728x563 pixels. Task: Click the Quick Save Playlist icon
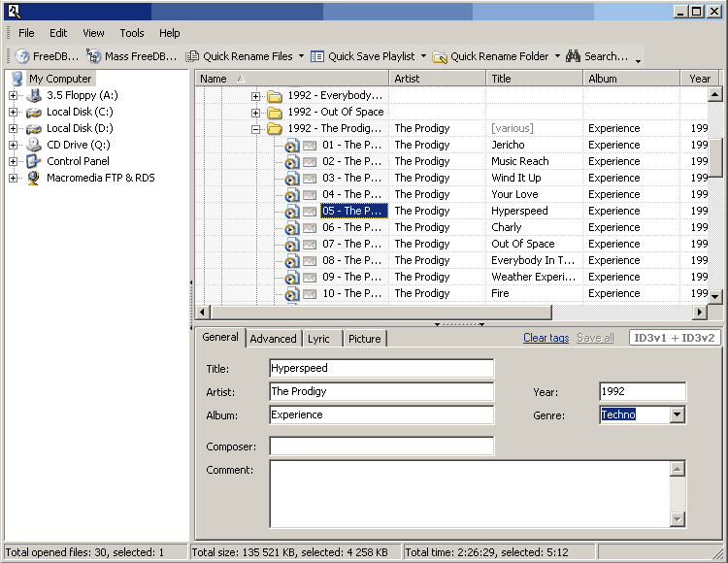[317, 56]
